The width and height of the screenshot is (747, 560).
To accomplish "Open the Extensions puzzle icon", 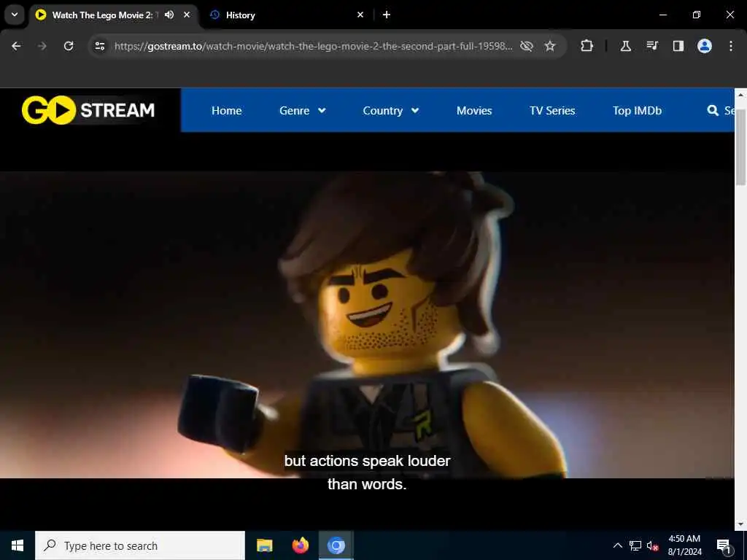I will tap(587, 46).
